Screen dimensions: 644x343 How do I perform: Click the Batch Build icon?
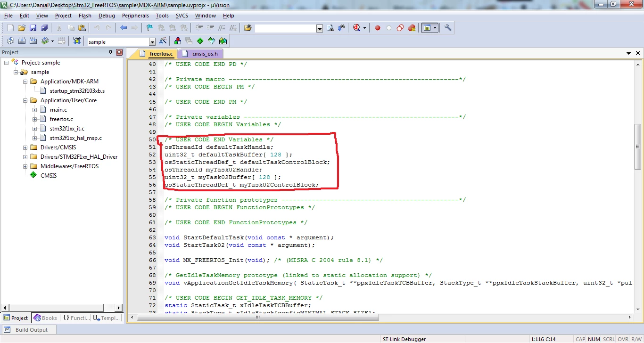tap(45, 41)
